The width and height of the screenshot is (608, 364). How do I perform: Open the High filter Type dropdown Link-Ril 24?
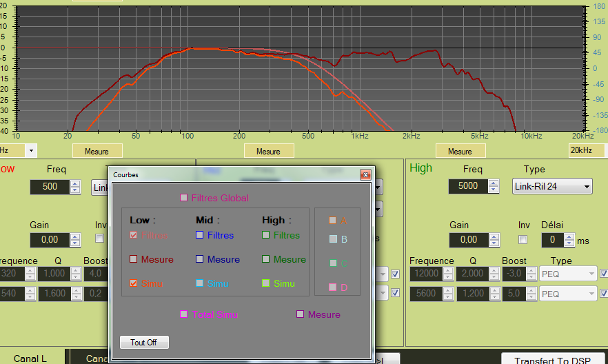coord(552,186)
